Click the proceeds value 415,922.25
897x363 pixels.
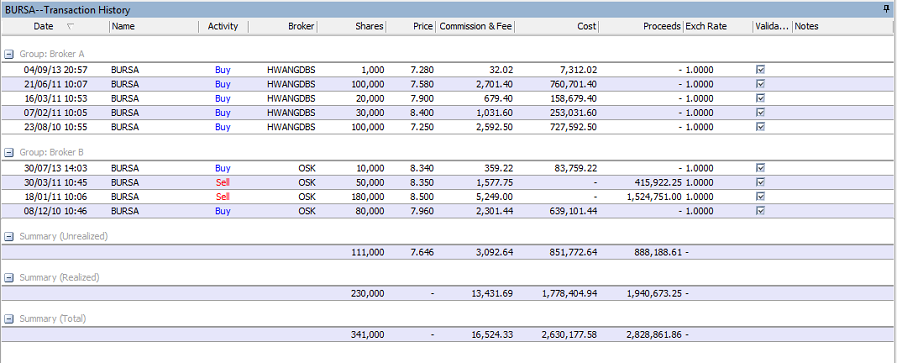tap(658, 182)
